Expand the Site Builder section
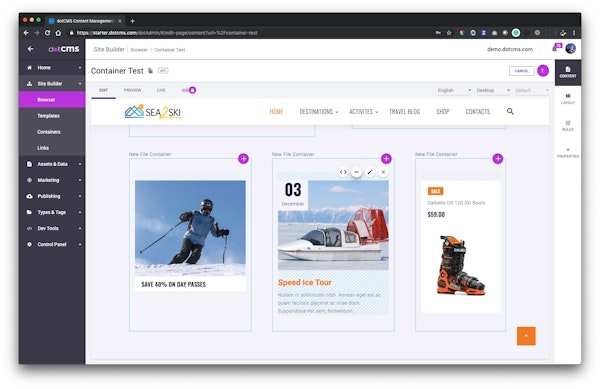The height and width of the screenshot is (389, 600). click(52, 84)
